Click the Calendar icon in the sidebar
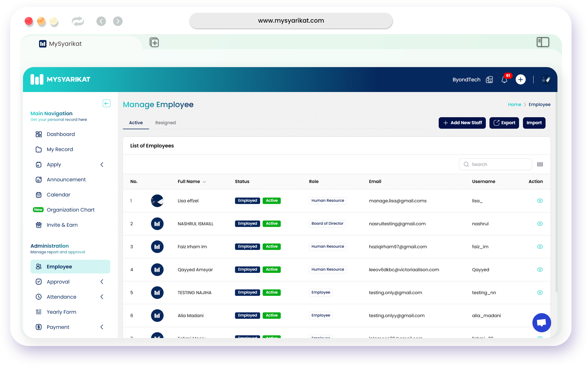Image resolution: width=588 pixels, height=366 pixels. [39, 195]
